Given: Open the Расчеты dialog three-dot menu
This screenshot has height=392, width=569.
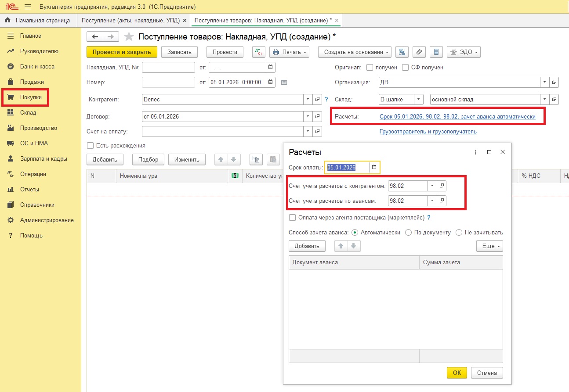Looking at the screenshot, I should 475,152.
